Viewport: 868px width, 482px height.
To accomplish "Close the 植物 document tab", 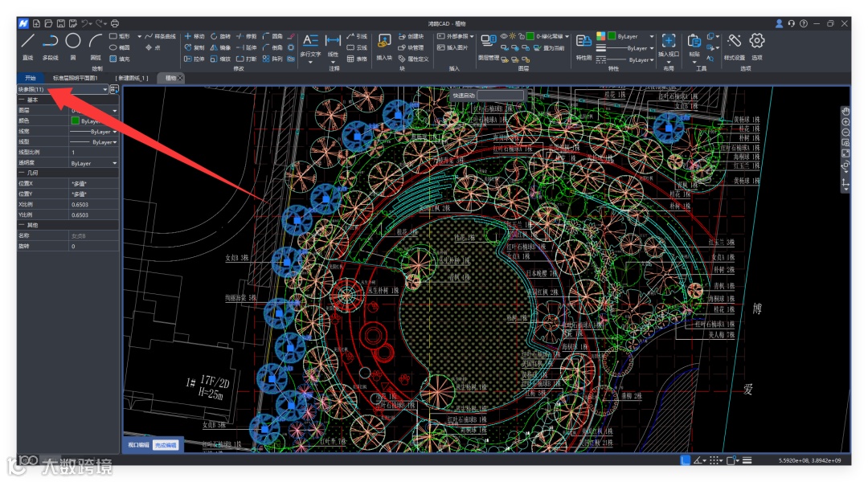I will pos(181,78).
